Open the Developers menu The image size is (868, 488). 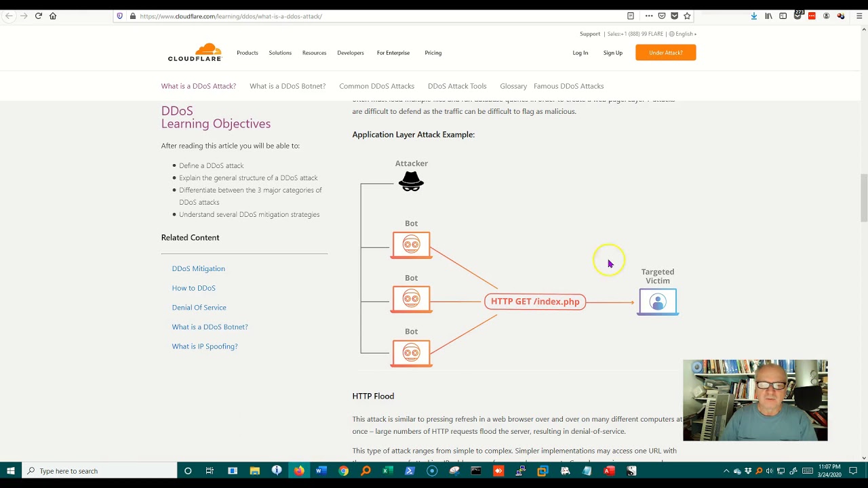351,53
